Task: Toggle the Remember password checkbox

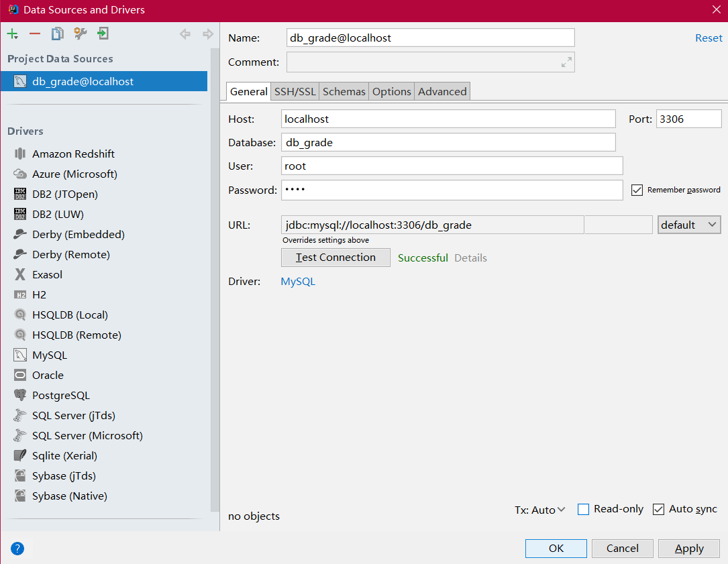Action: (x=637, y=190)
